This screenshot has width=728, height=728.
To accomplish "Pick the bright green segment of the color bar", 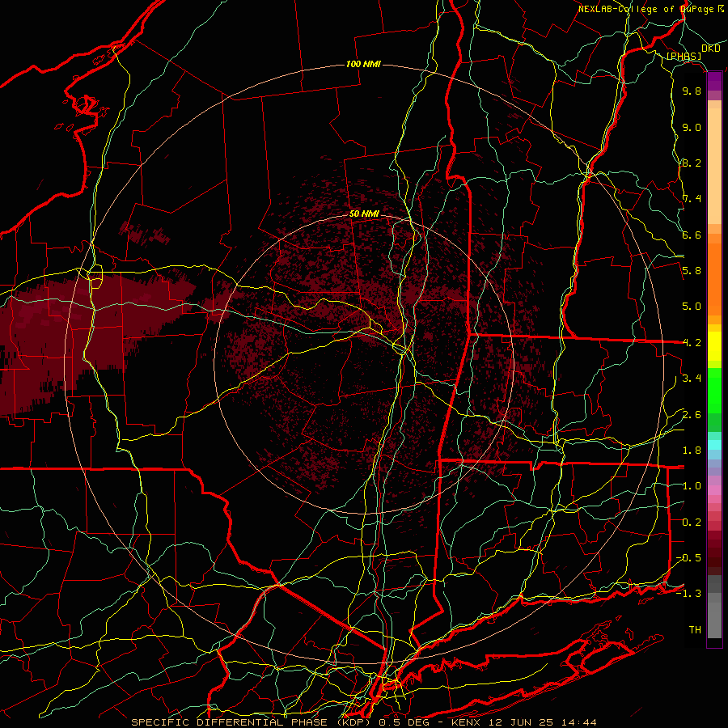I will 714,390.
